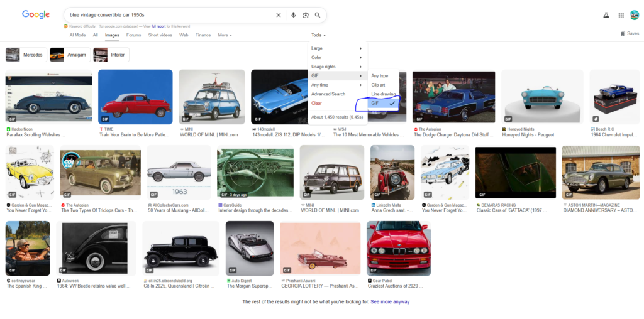Open Aston Martin Diamond Anniversary thumbnail
Viewport: 644px width, 319px height.
[601, 172]
